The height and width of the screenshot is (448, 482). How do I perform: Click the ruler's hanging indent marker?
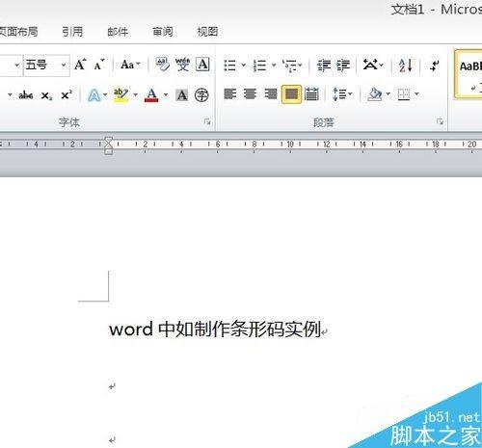click(109, 146)
